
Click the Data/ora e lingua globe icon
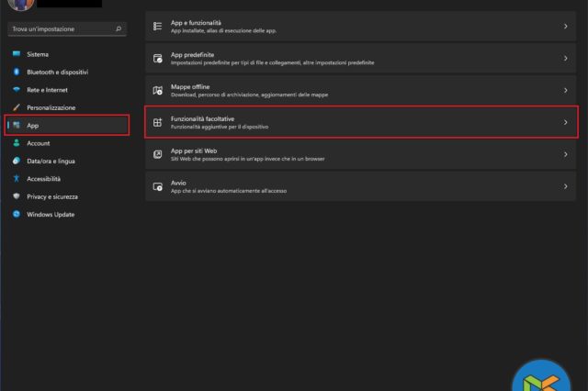[17, 161]
